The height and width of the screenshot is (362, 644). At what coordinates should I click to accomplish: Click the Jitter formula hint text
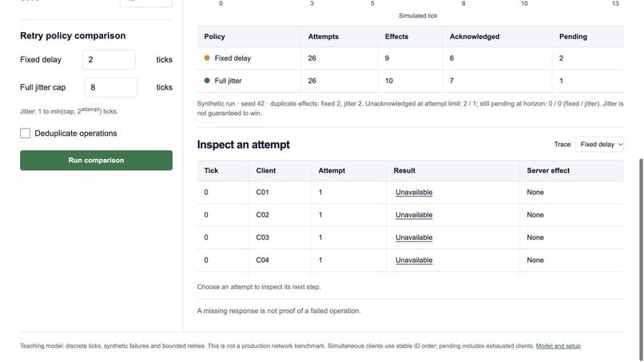coord(69,111)
